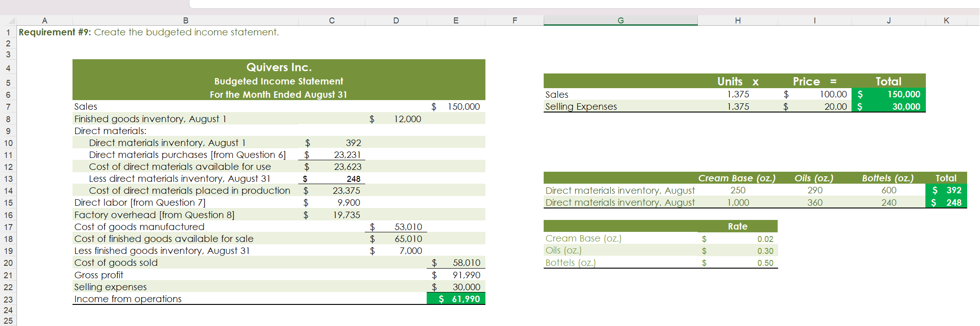Select the 23,231 value cell
This screenshot has width=980, height=326.
click(332, 155)
